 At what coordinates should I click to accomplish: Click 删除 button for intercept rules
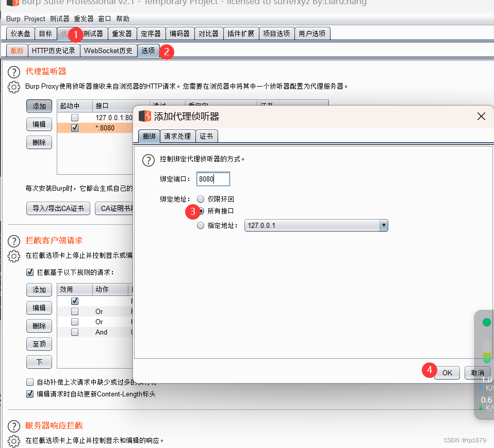pos(39,326)
